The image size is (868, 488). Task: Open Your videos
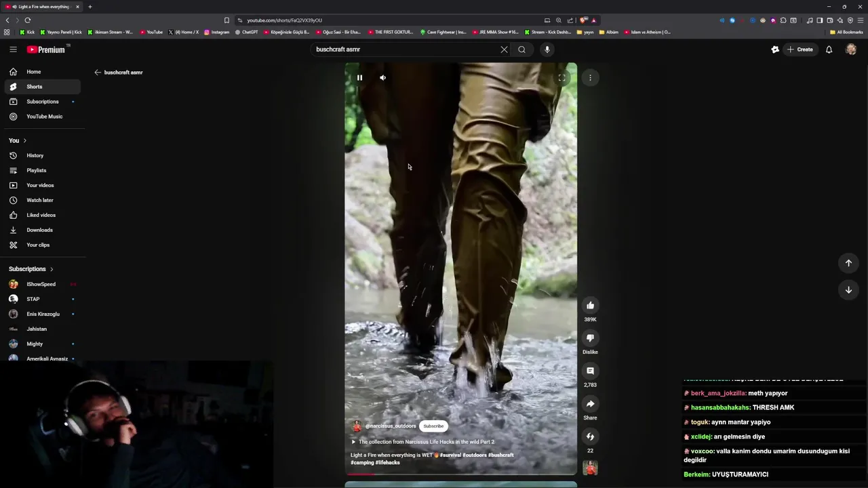[42, 186]
